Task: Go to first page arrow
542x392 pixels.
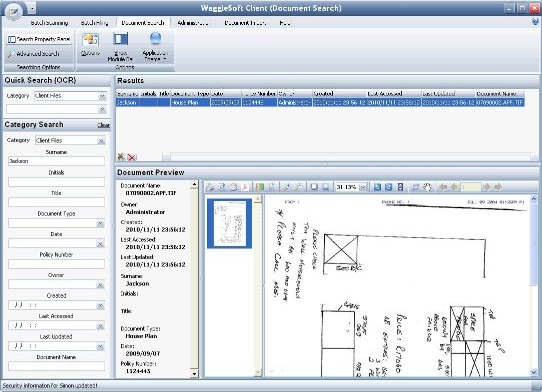Action: tap(443, 187)
